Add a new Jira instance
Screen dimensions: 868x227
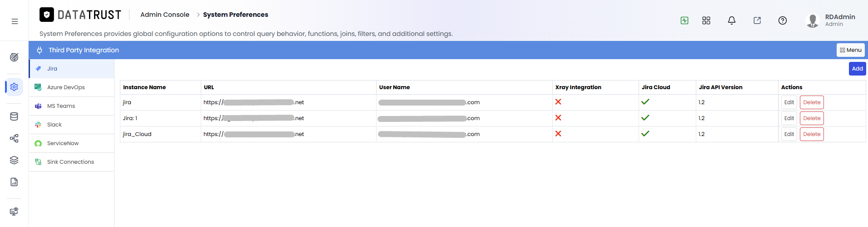click(x=857, y=69)
